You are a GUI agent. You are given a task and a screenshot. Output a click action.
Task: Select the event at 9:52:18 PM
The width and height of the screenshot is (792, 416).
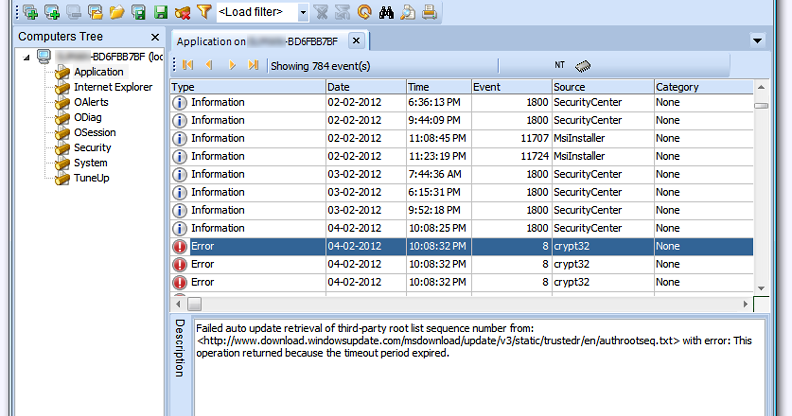pos(462,211)
